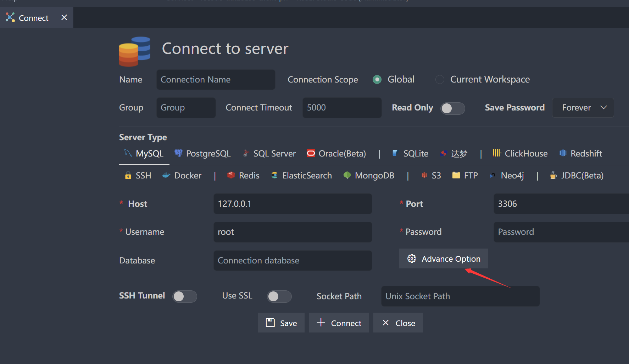Viewport: 629px width, 364px height.
Task: Turn on the Use SSL toggle
Action: click(279, 296)
